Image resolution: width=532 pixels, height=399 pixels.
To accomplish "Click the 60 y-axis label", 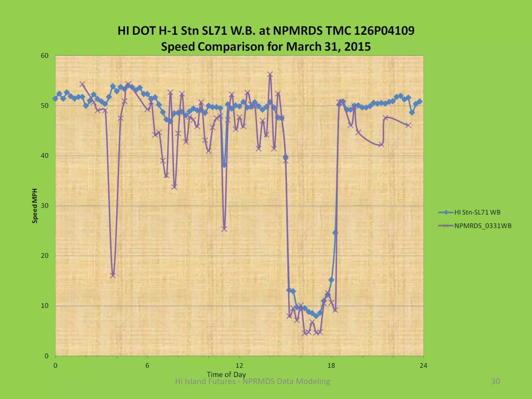I will click(x=45, y=56).
